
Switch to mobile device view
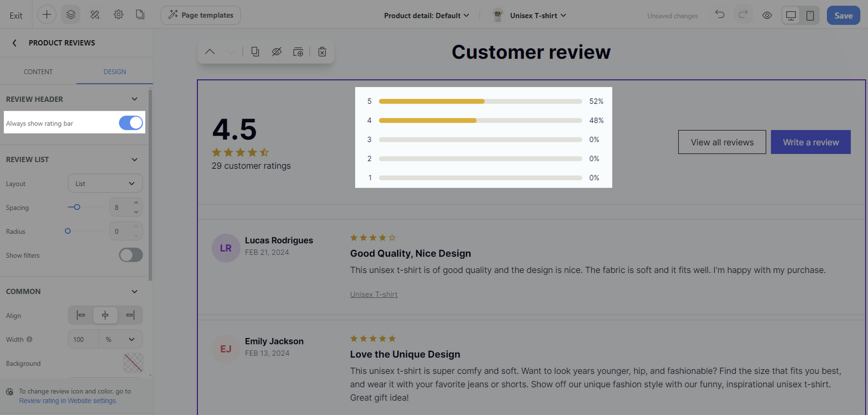coord(810,15)
